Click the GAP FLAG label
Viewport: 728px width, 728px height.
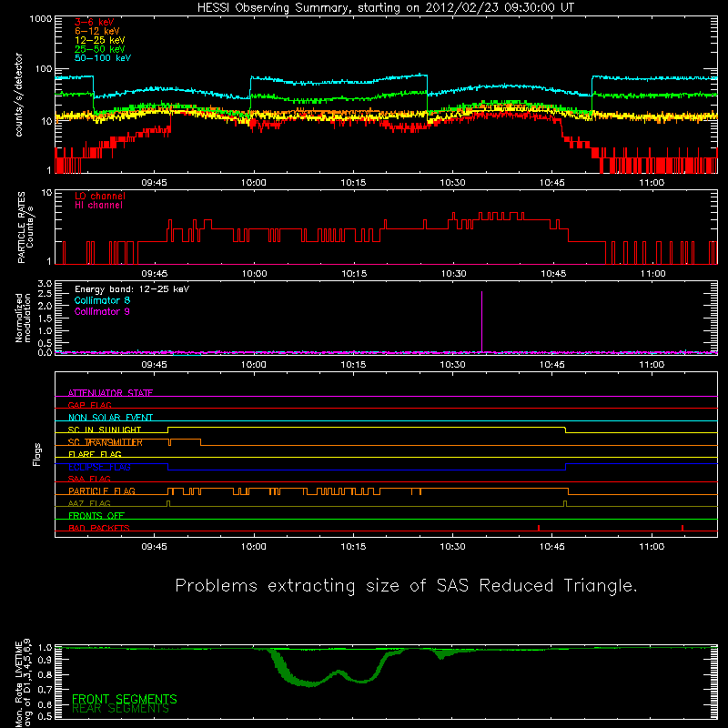click(89, 405)
